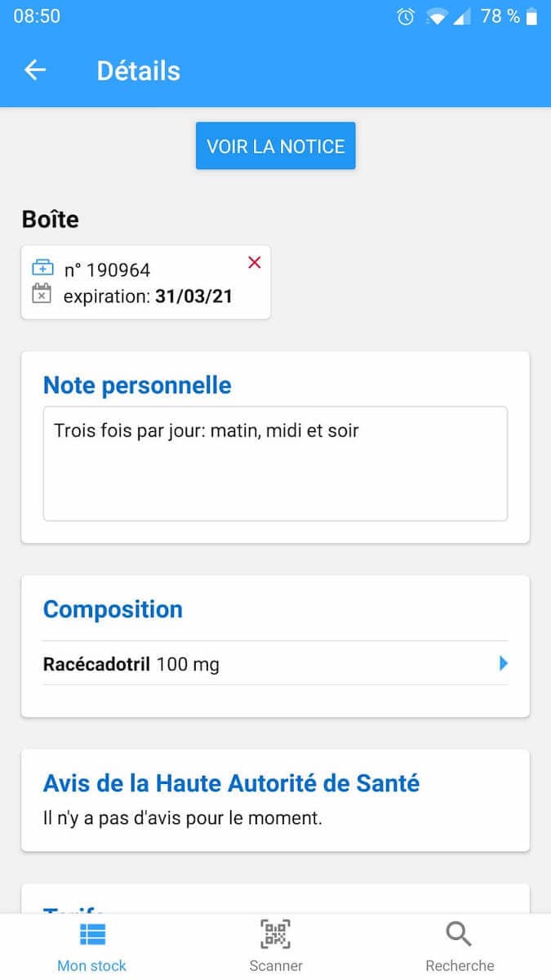This screenshot has width=551, height=980.
Task: Click the QR code Scanner icon
Action: click(x=276, y=933)
